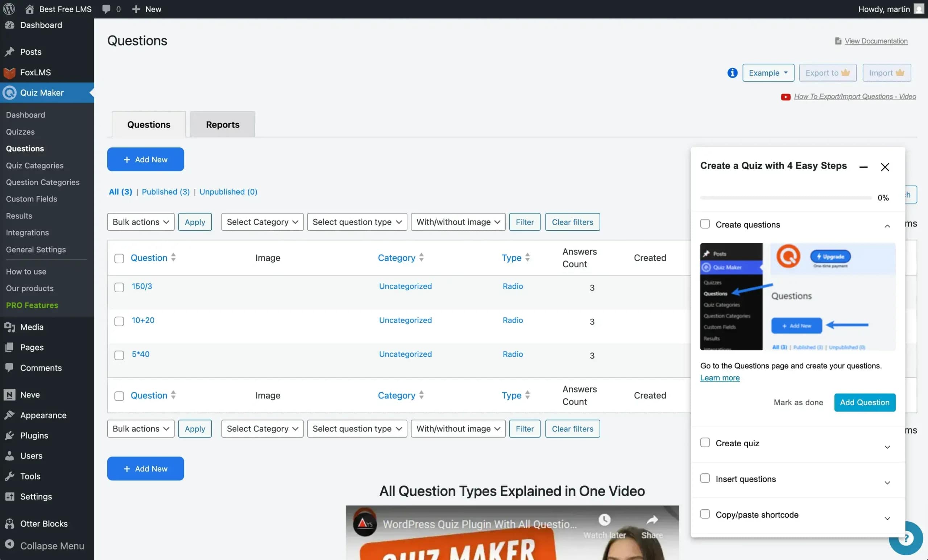Click the Posts pin icon
Screen dimensions: 928x560
point(10,52)
